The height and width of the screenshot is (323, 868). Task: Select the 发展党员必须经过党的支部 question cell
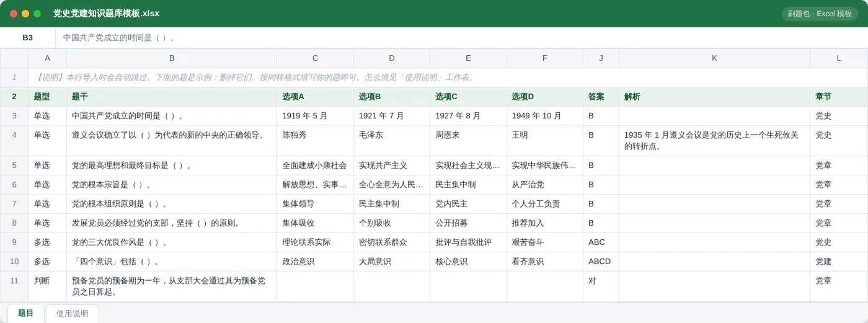pos(172,223)
